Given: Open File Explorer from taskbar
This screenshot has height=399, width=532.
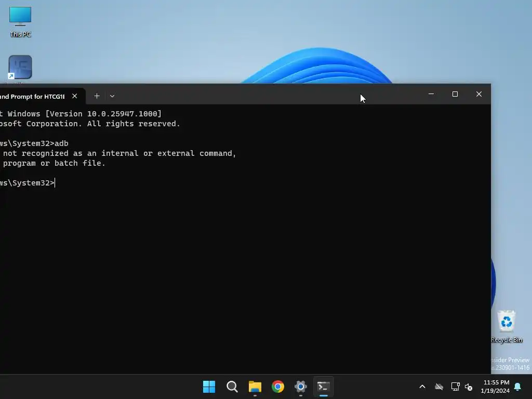Looking at the screenshot, I should pyautogui.click(x=255, y=387).
